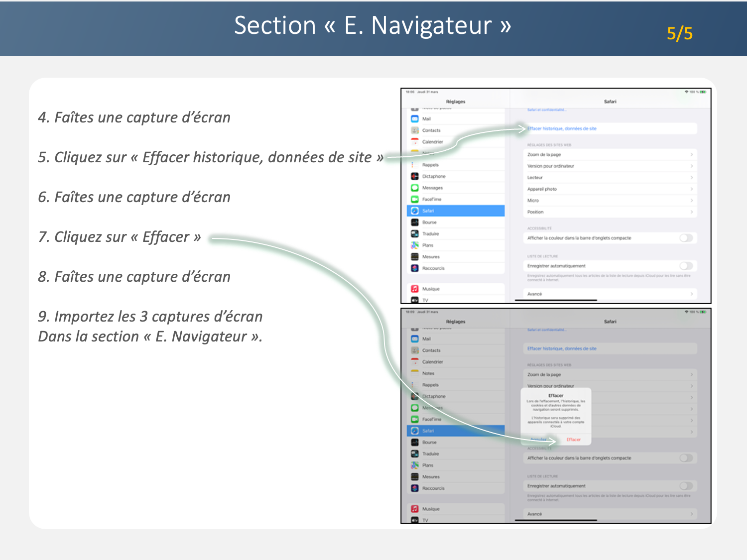The image size is (747, 560).
Task: Click 'Effacer historique, données de site' in upper screenshot
Action: pos(562,128)
